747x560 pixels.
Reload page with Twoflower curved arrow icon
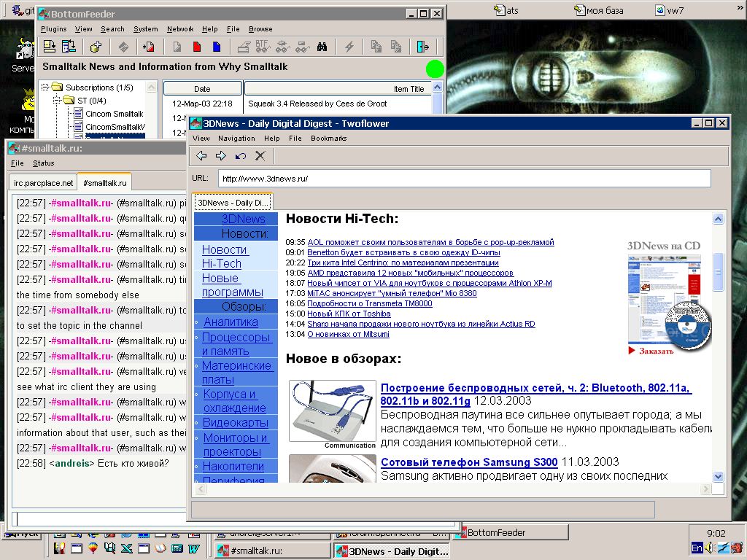click(x=241, y=155)
